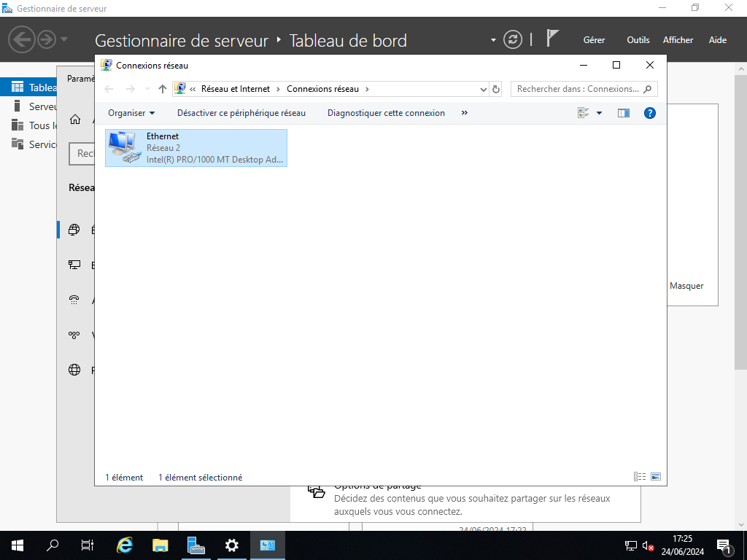This screenshot has width=747, height=560.
Task: Click the notifications flag icon
Action: [553, 39]
